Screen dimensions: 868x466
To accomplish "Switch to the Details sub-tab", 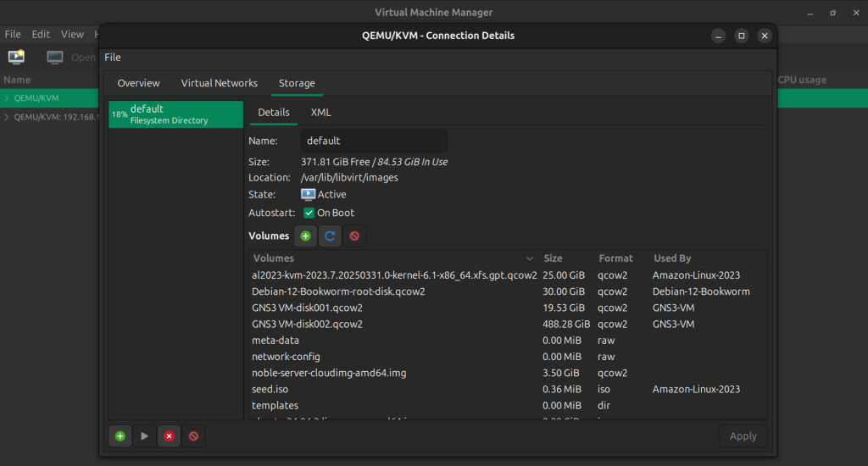I will click(274, 113).
